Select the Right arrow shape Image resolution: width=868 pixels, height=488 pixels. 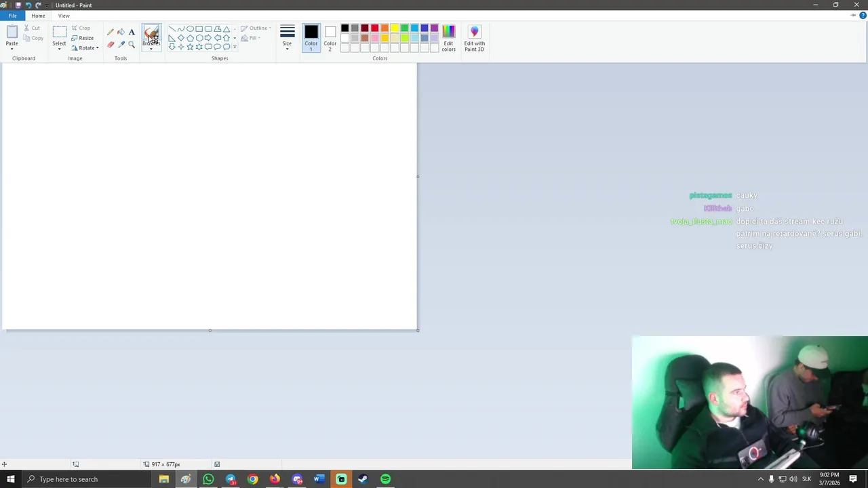208,38
